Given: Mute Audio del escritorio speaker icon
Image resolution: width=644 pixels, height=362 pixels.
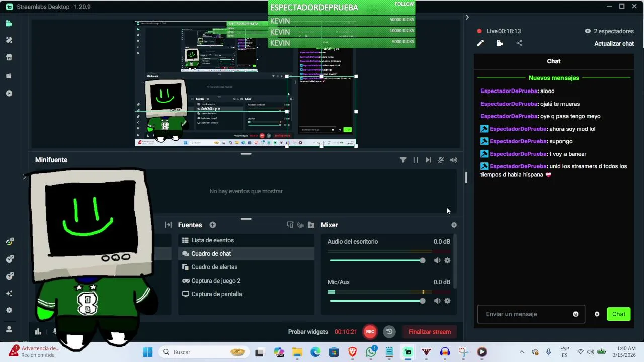Looking at the screenshot, I should tap(437, 260).
